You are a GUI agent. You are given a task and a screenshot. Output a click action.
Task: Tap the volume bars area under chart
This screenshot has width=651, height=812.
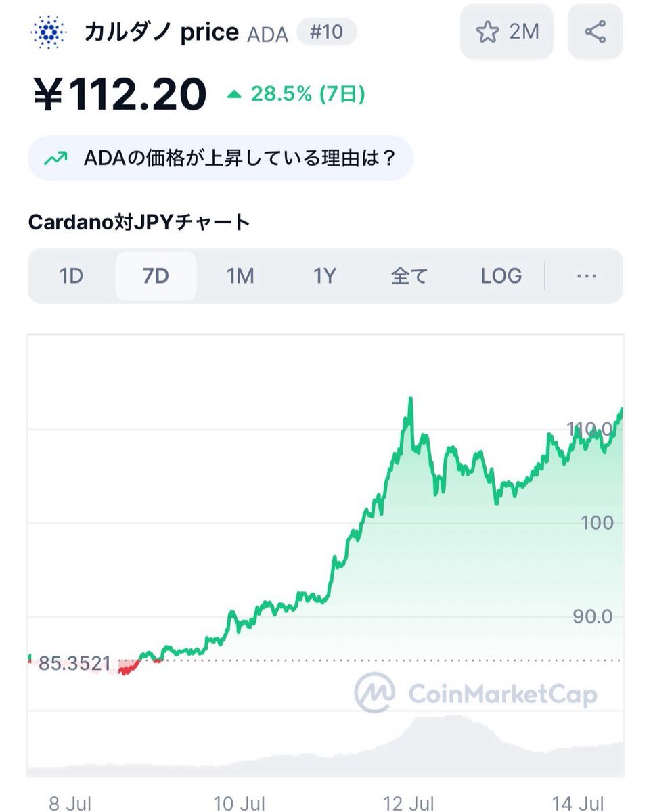325,744
